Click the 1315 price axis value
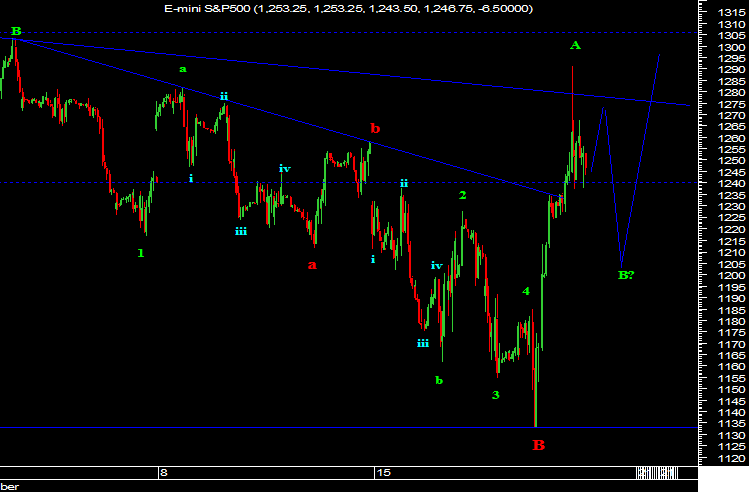This screenshot has height=492, width=749. tap(731, 13)
